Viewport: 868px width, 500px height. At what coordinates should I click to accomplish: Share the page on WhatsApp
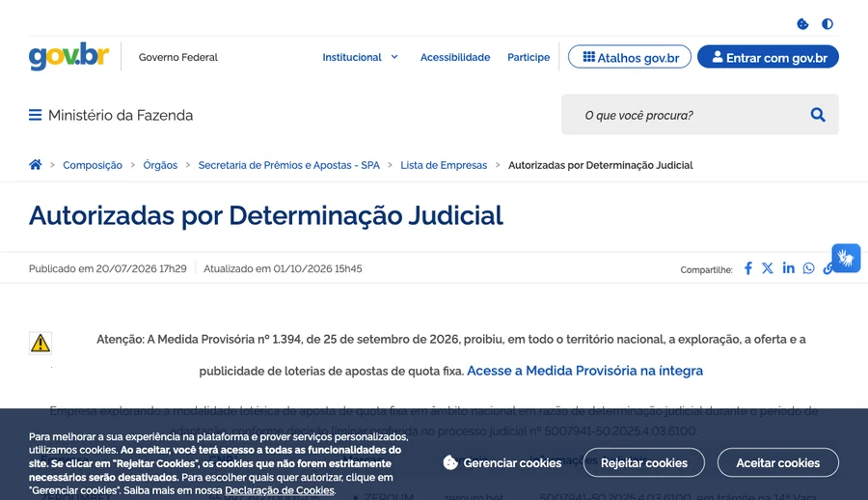click(x=809, y=268)
